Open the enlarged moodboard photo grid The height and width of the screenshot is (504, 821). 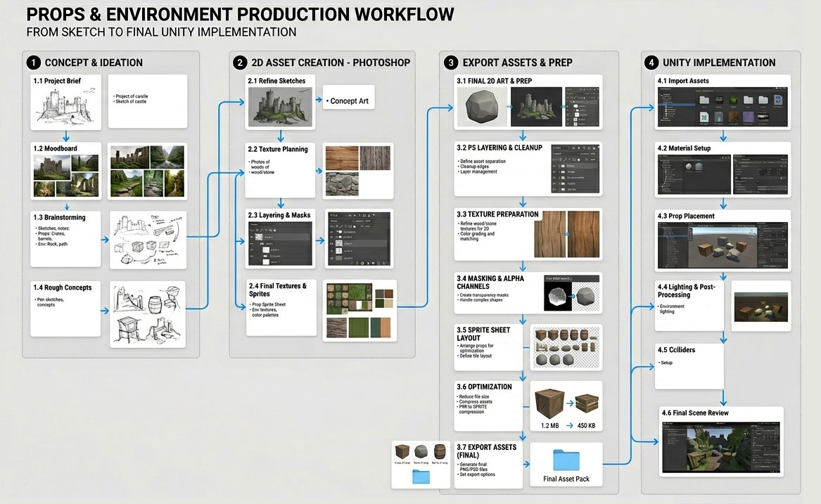pos(147,171)
